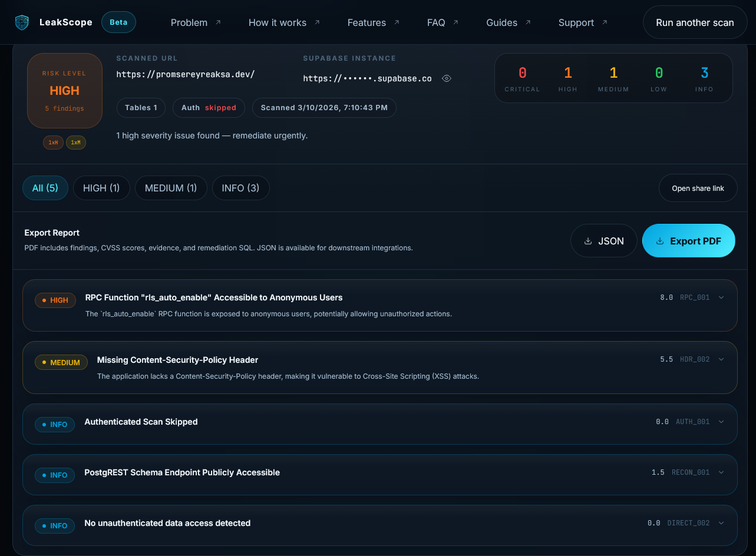Click the arrow icon beside Support

pos(605,22)
